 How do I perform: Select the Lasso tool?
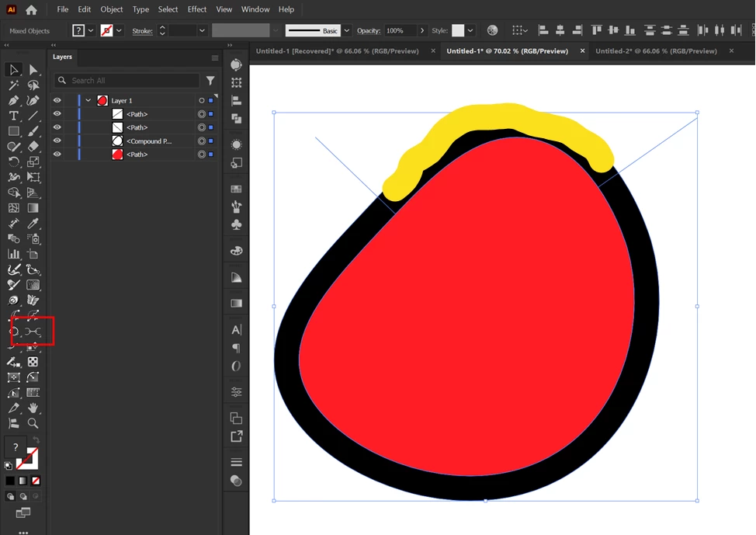tap(33, 85)
